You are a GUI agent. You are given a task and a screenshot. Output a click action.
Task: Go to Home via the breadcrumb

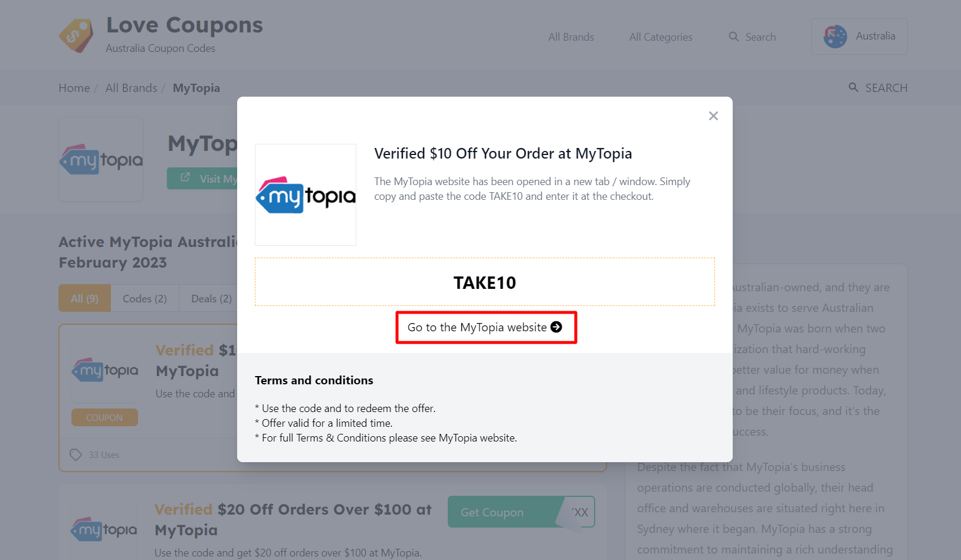(74, 87)
